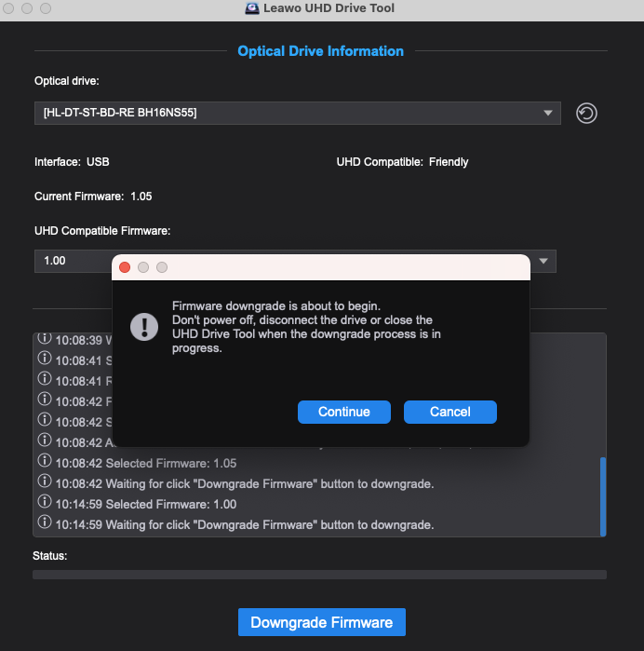
Task: Click the refresh optical drive icon
Action: tap(586, 114)
